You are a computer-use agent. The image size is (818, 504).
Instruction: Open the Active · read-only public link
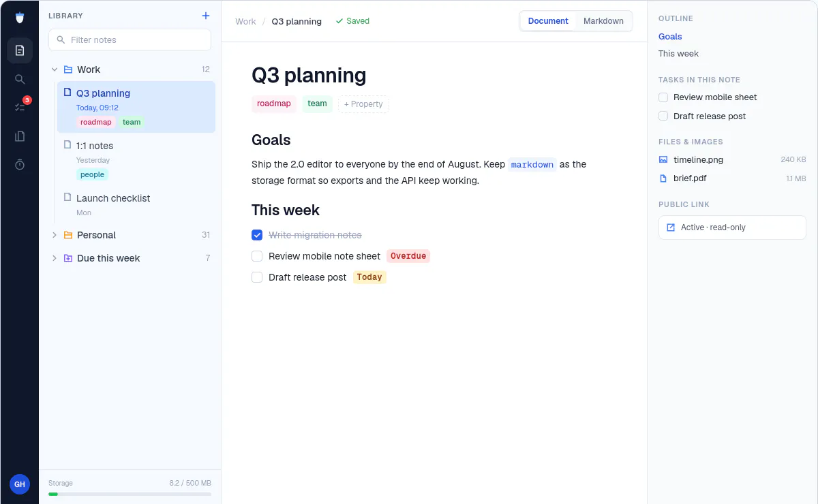732,227
